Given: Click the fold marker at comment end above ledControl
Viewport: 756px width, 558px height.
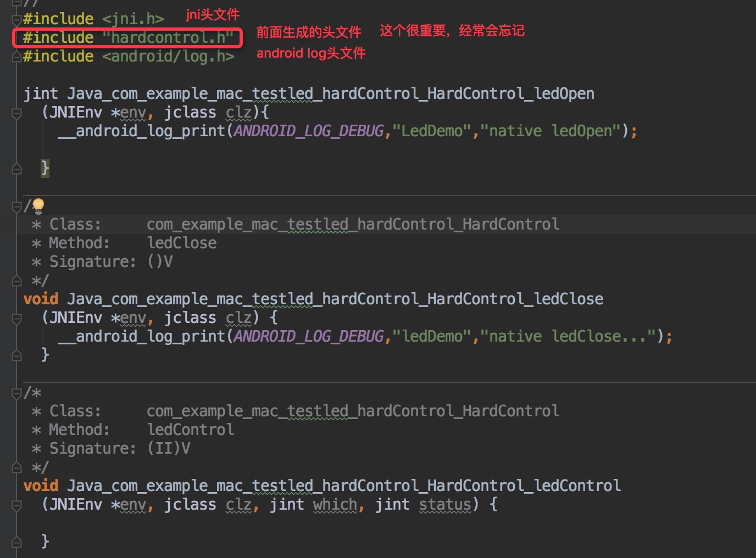Looking at the screenshot, I should tap(16, 467).
